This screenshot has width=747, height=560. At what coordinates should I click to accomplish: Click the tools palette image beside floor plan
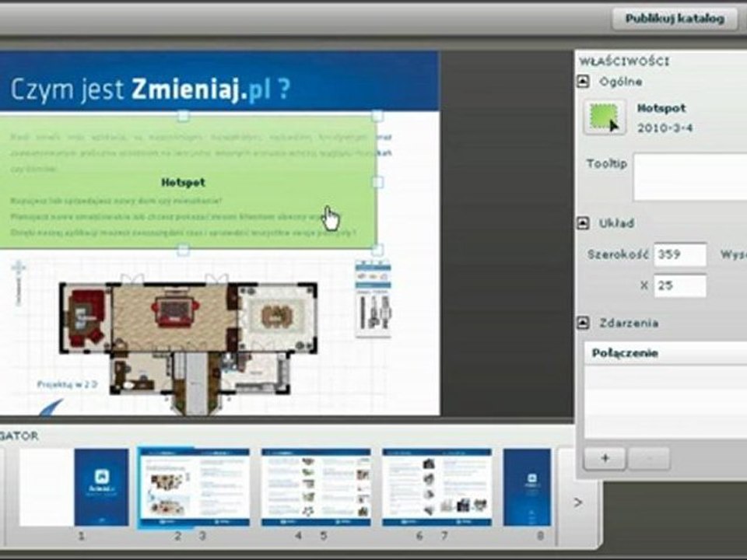373,299
